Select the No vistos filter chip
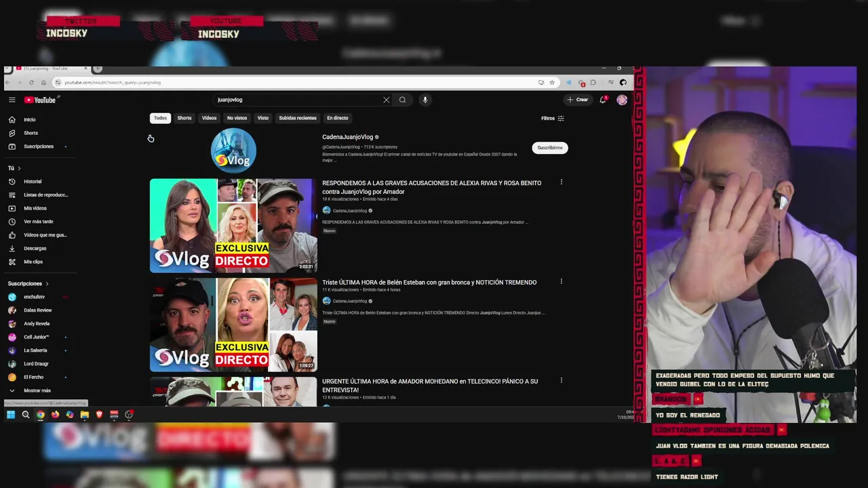 (x=237, y=118)
